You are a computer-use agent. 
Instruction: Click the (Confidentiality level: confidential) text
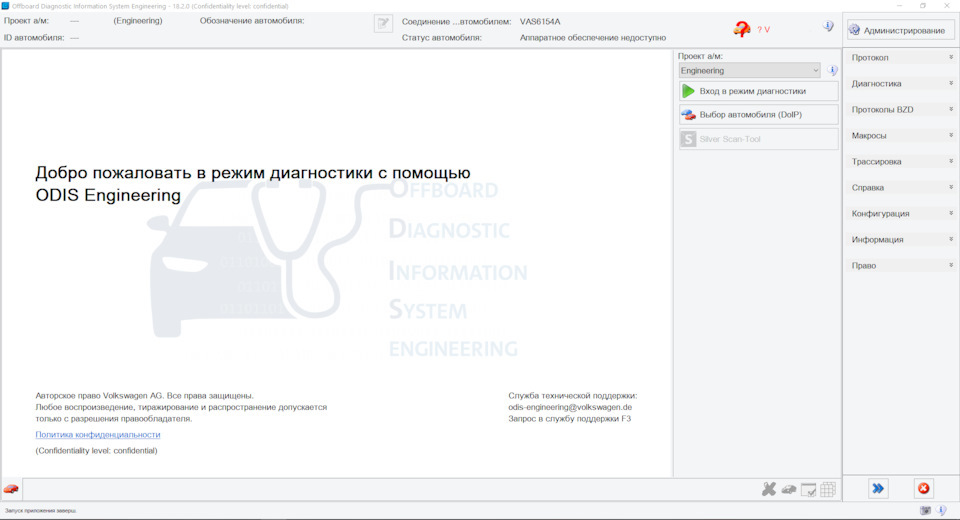click(x=96, y=451)
